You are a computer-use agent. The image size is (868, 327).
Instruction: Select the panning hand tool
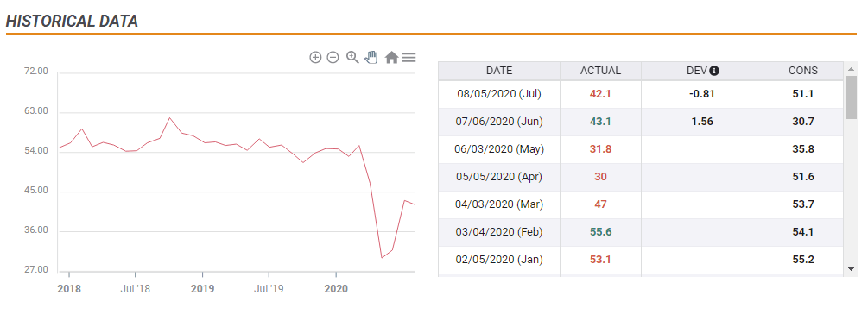point(371,57)
